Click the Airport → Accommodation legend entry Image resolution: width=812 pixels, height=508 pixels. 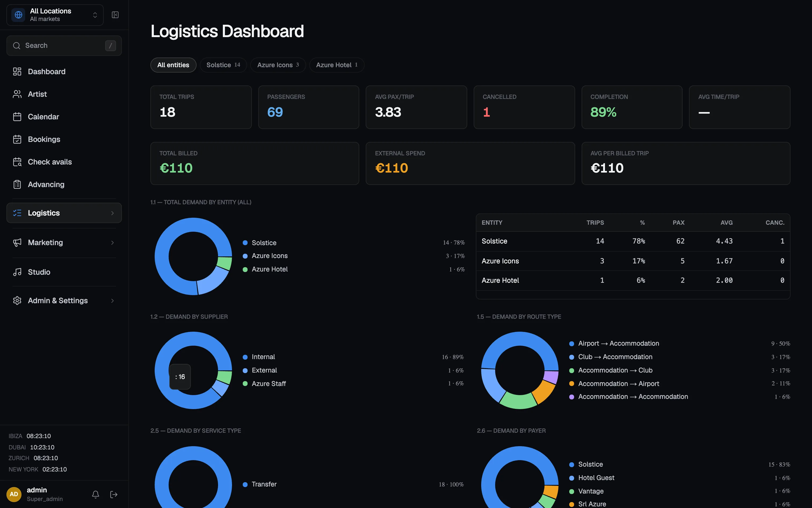pyautogui.click(x=679, y=344)
